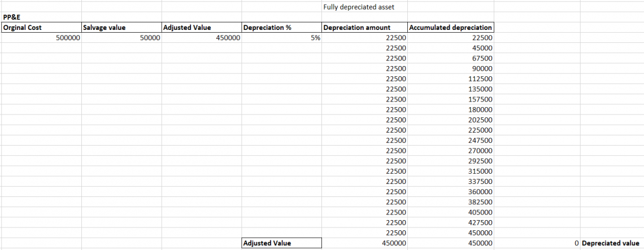Screen dimensions: 644x250
Task: Select the bottom boxed 'Adjusted Value' label
Action: 267,243
